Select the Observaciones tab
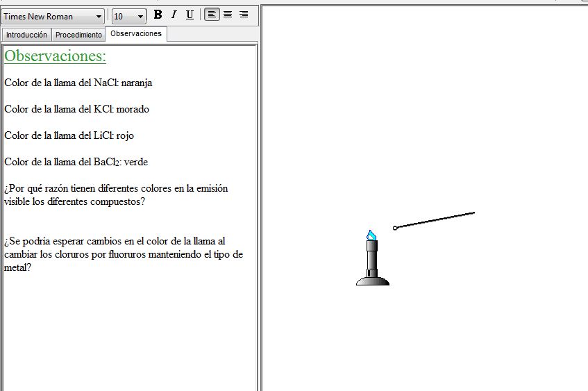 click(136, 33)
